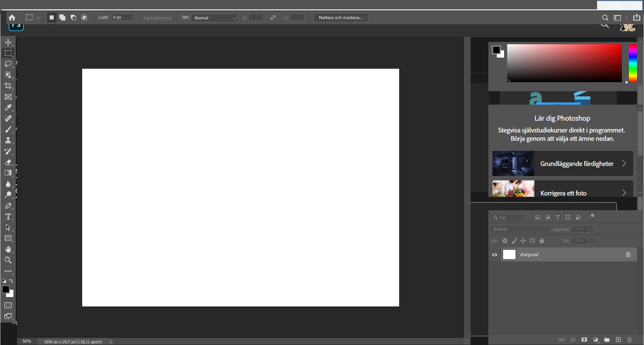
Task: Open the blend mode dropdown showing Normal
Action: click(x=519, y=229)
